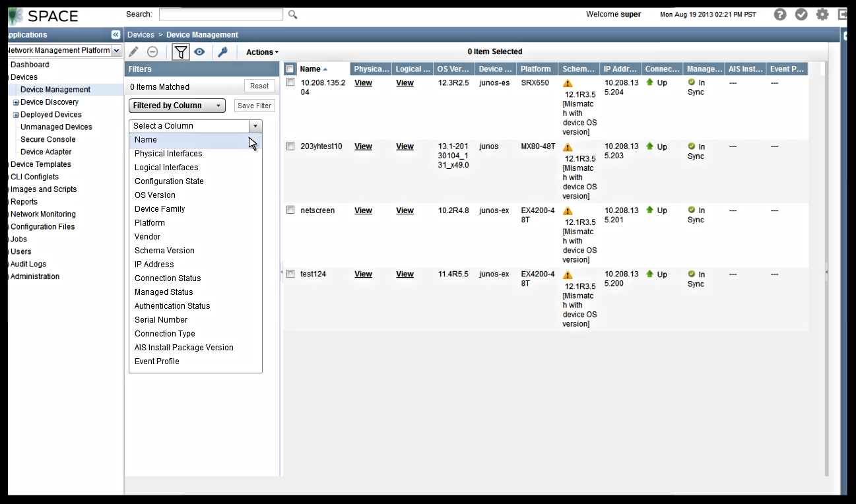Click Devices in the breadcrumb

[141, 35]
